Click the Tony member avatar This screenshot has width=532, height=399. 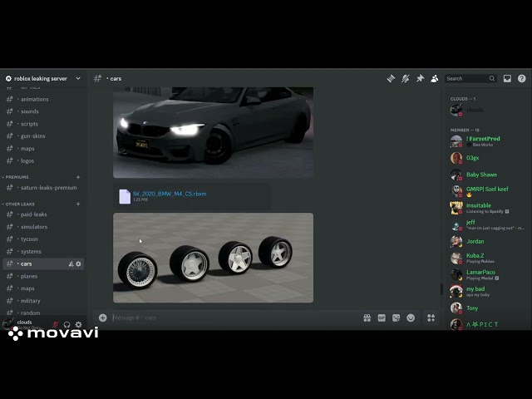pos(456,308)
